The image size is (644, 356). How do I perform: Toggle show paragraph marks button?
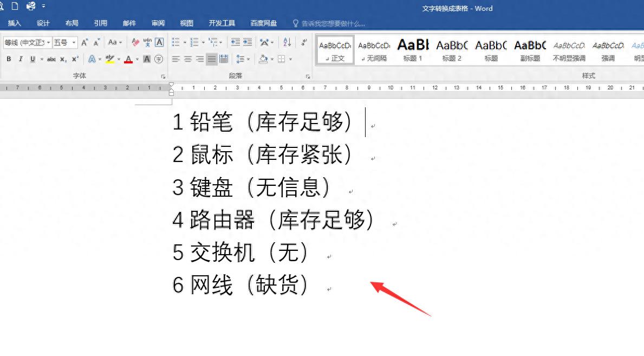(304, 42)
